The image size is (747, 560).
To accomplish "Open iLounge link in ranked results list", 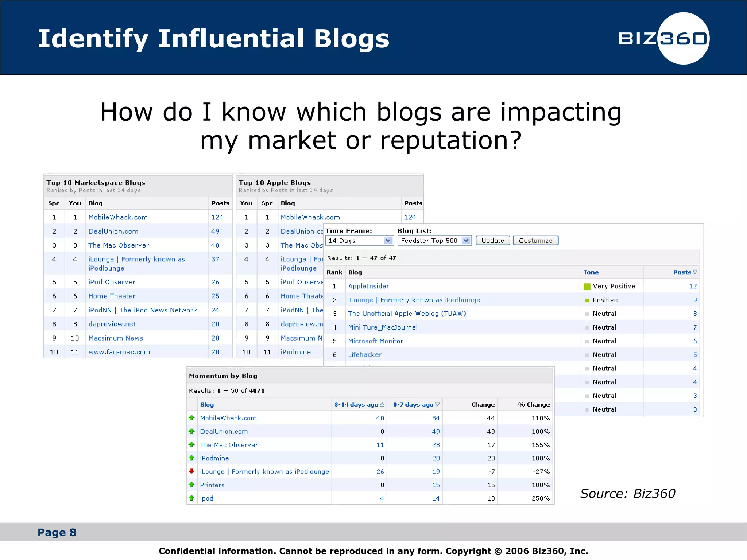I will point(414,300).
